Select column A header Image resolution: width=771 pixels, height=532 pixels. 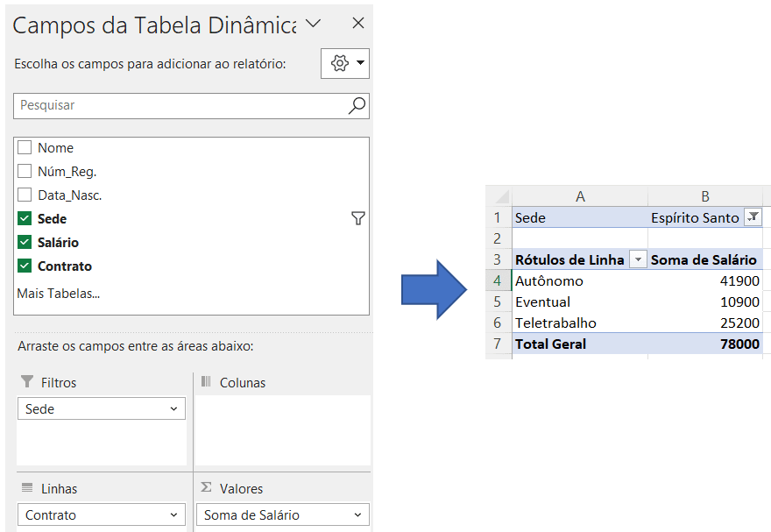tap(580, 196)
